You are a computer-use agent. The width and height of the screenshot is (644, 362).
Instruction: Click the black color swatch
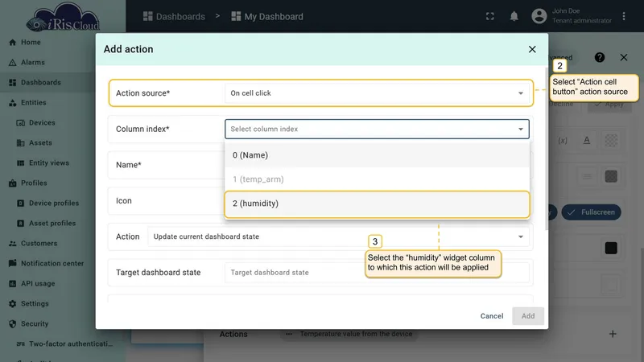click(x=611, y=248)
